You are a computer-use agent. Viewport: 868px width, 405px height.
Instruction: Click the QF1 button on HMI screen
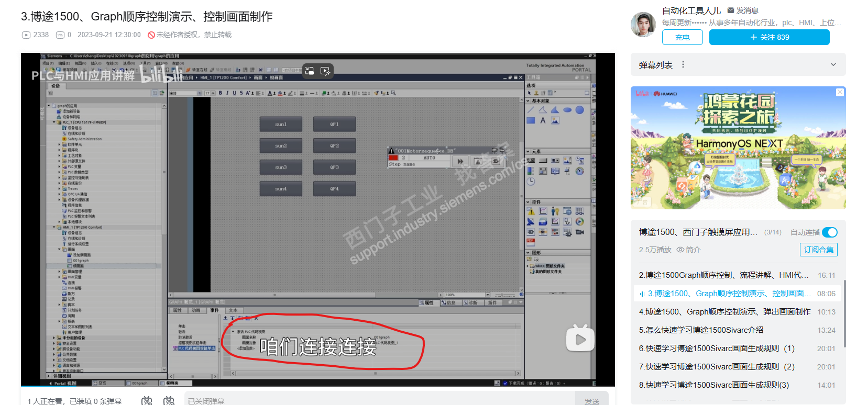pyautogui.click(x=334, y=124)
